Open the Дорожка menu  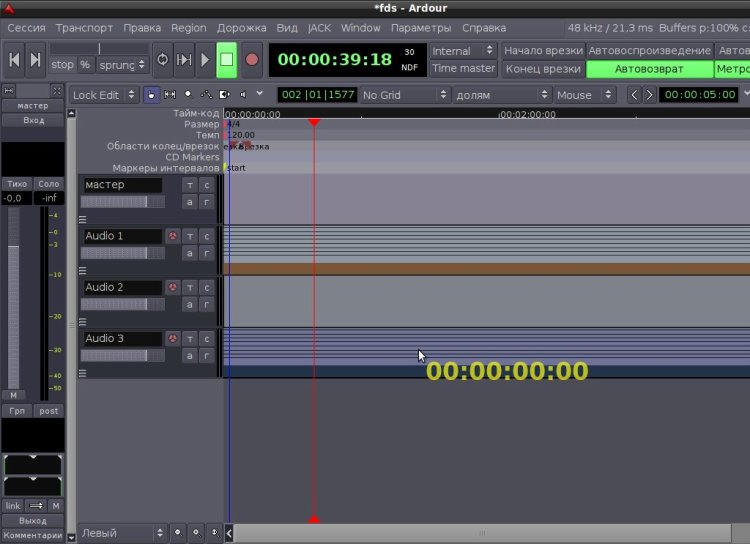[x=242, y=28]
